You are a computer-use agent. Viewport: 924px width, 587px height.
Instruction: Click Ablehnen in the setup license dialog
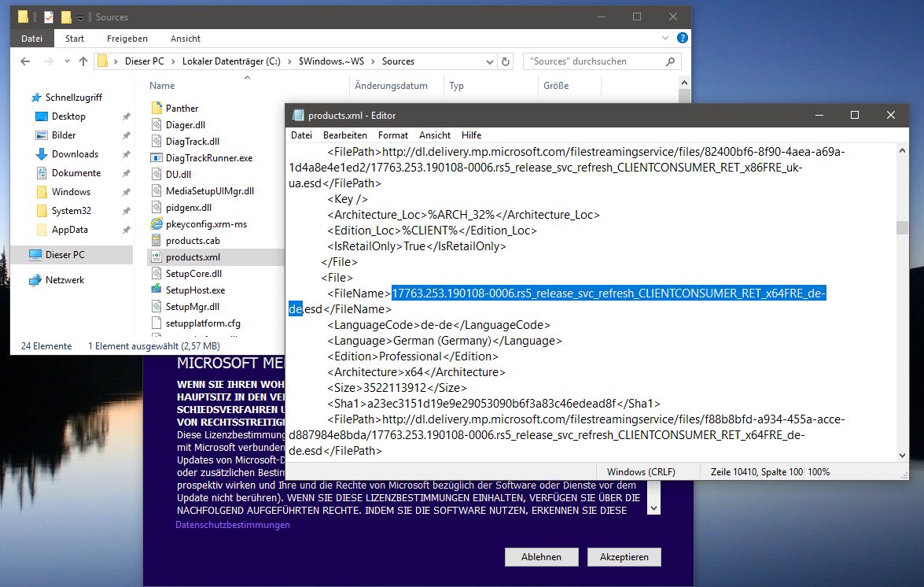pyautogui.click(x=541, y=557)
